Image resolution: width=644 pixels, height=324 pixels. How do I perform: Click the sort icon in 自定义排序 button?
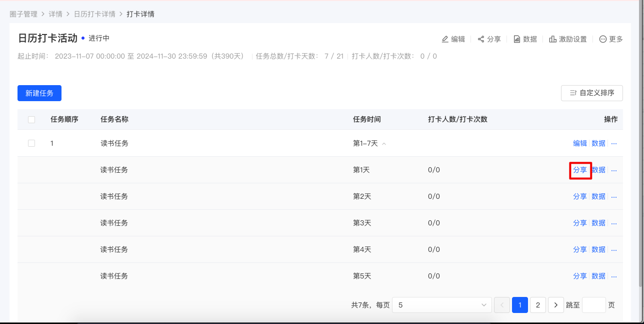pos(573,93)
